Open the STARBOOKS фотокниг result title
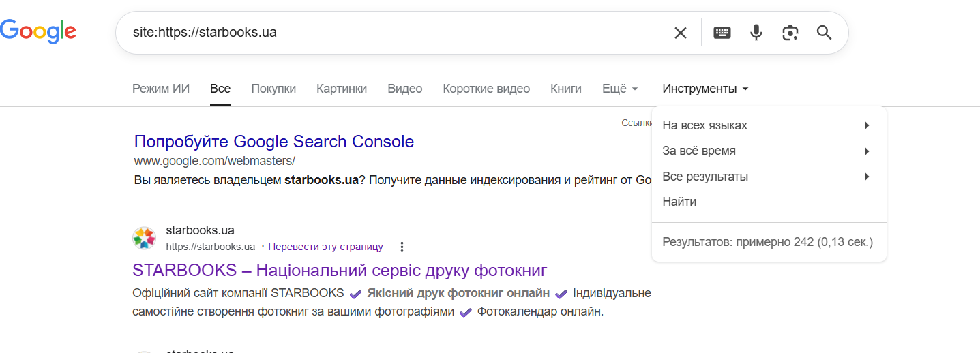Image resolution: width=980 pixels, height=353 pixels. coord(340,271)
